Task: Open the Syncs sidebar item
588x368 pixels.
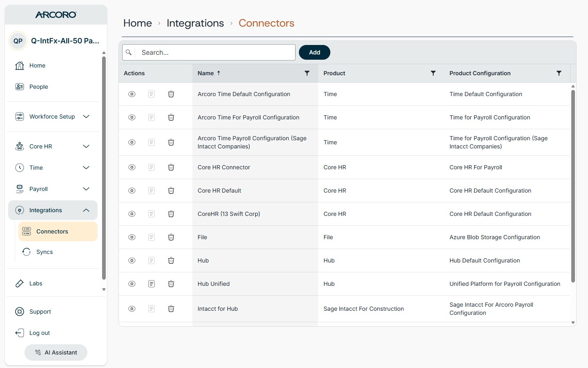Action: point(58,252)
